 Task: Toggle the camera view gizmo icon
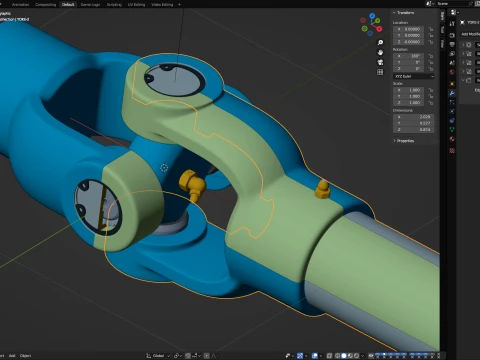(380, 62)
